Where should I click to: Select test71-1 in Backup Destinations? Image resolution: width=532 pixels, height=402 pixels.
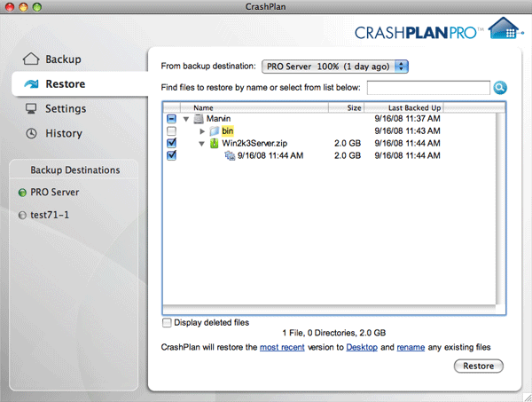click(x=50, y=215)
